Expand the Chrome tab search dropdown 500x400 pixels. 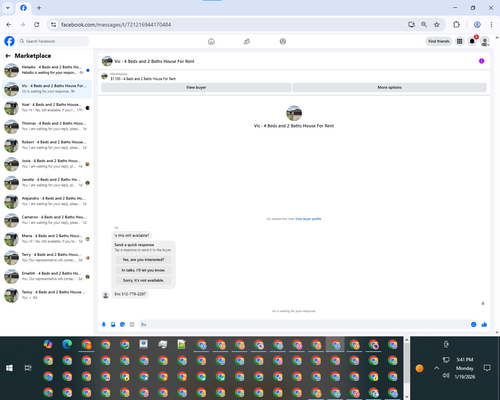8,8
